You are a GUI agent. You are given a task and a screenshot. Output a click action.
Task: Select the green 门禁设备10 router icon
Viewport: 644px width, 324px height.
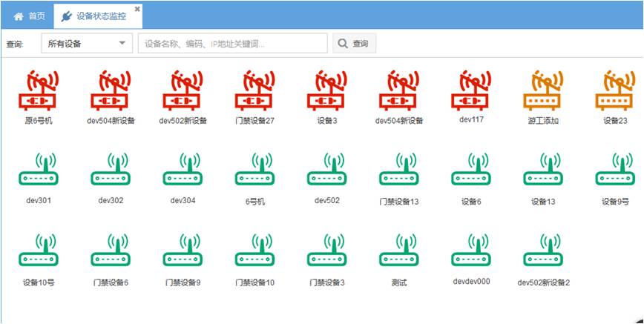(254, 250)
